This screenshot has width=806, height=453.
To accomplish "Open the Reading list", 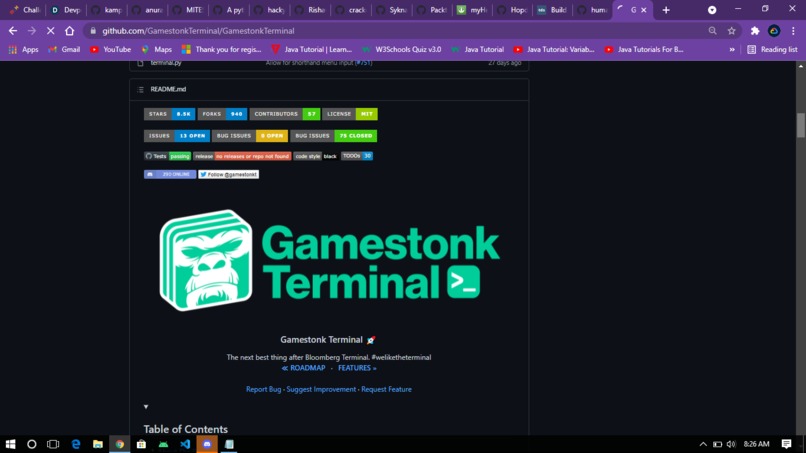I will click(772, 49).
